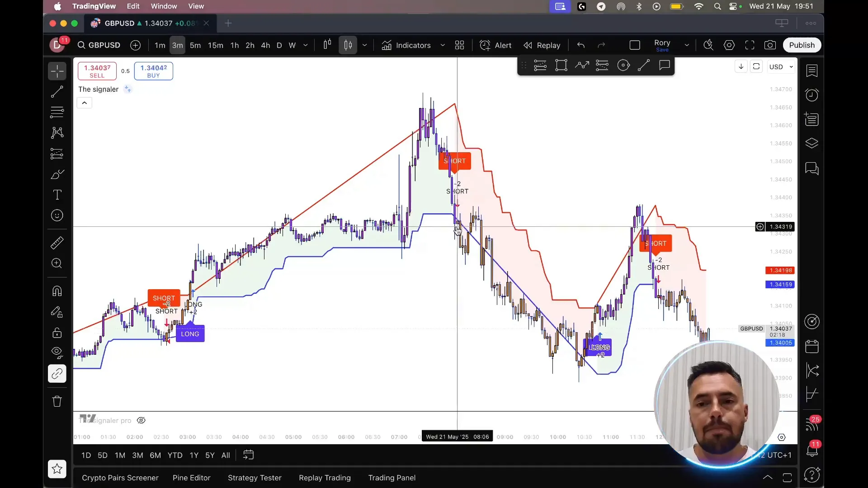Open indicator templates grid icon
This screenshot has width=868, height=488.
[459, 45]
